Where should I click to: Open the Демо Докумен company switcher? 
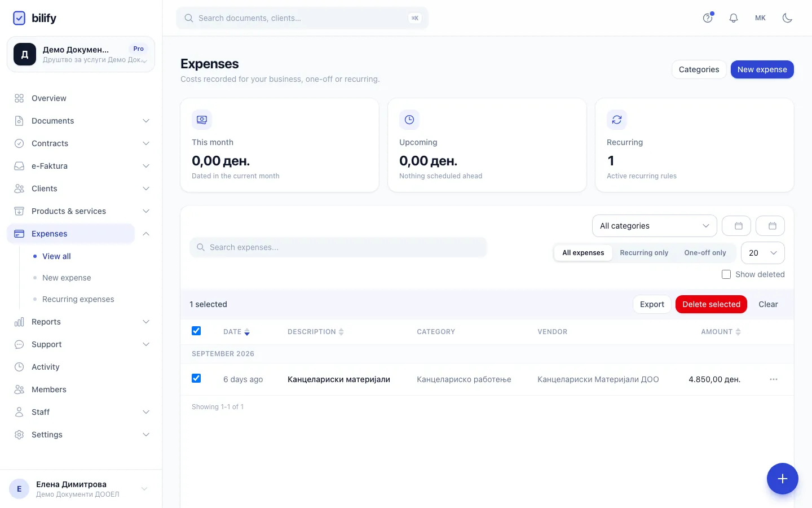(x=81, y=54)
